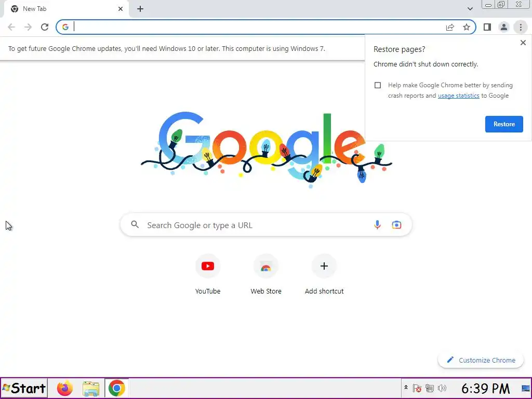Focus the Search Google or type a URL box
The image size is (532, 399).
pyautogui.click(x=266, y=224)
